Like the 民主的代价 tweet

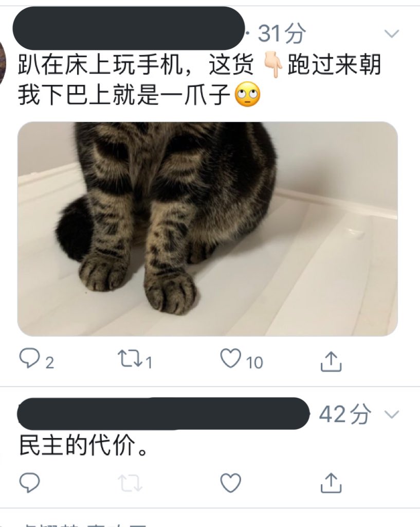231,483
